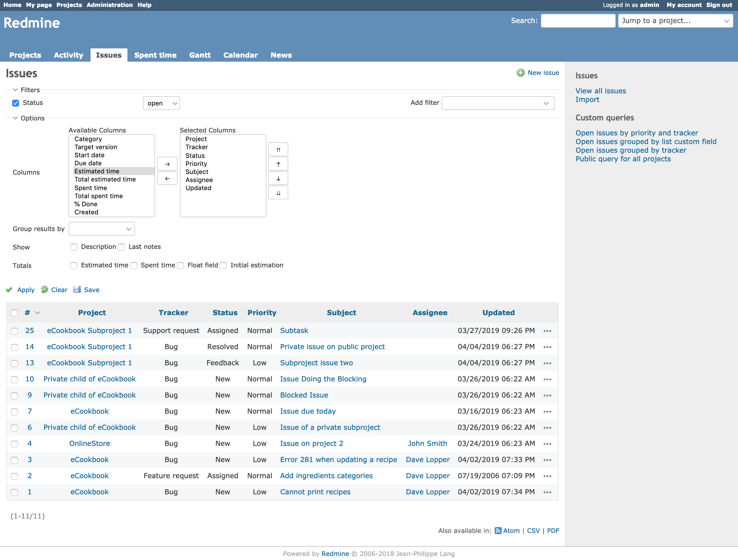Open issue Cannot print recipes
This screenshot has height=560, width=738.
[x=315, y=492]
